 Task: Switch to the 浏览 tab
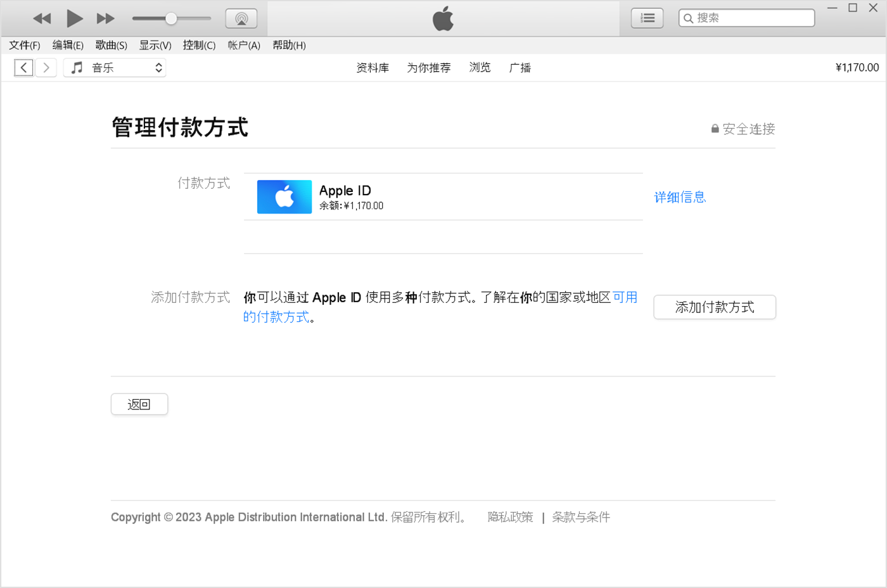click(x=480, y=68)
